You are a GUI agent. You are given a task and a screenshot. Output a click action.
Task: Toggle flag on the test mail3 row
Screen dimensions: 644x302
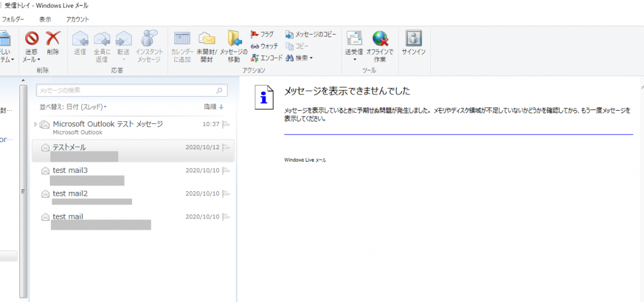[226, 171]
